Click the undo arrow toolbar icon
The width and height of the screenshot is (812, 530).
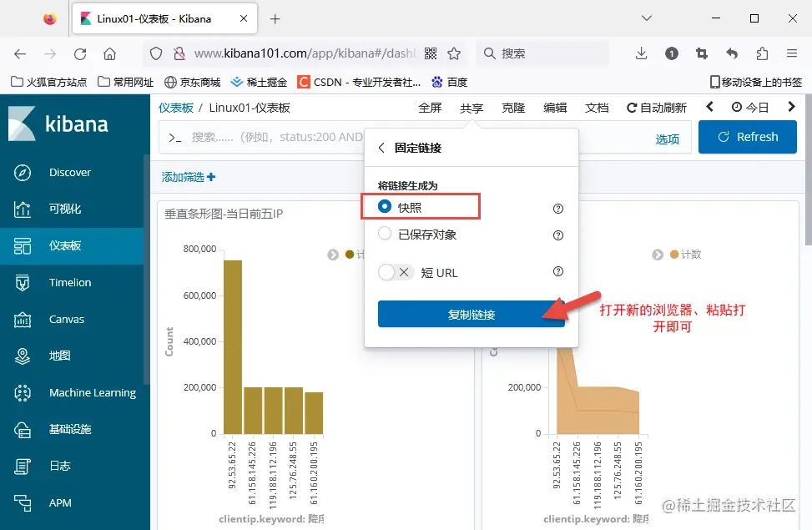point(732,53)
